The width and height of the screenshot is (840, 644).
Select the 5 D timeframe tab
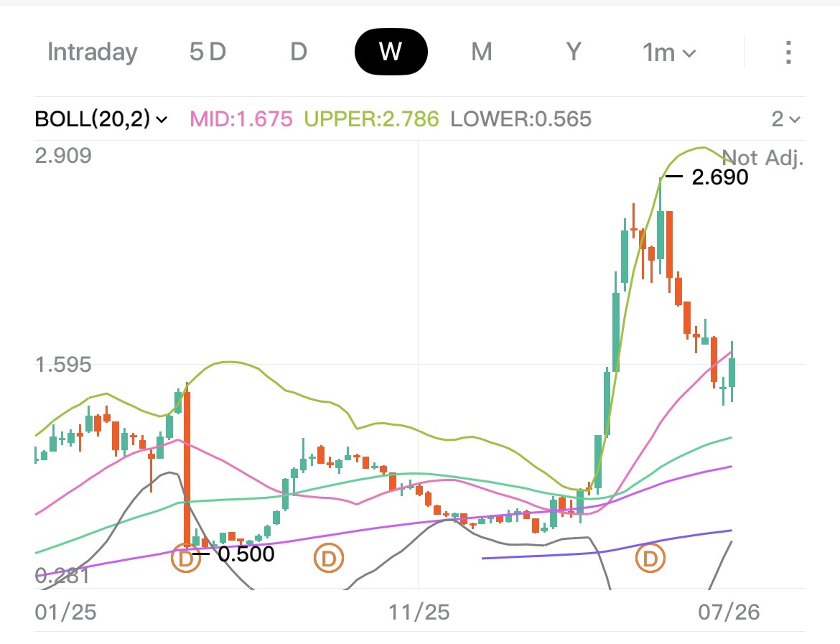pos(208,52)
